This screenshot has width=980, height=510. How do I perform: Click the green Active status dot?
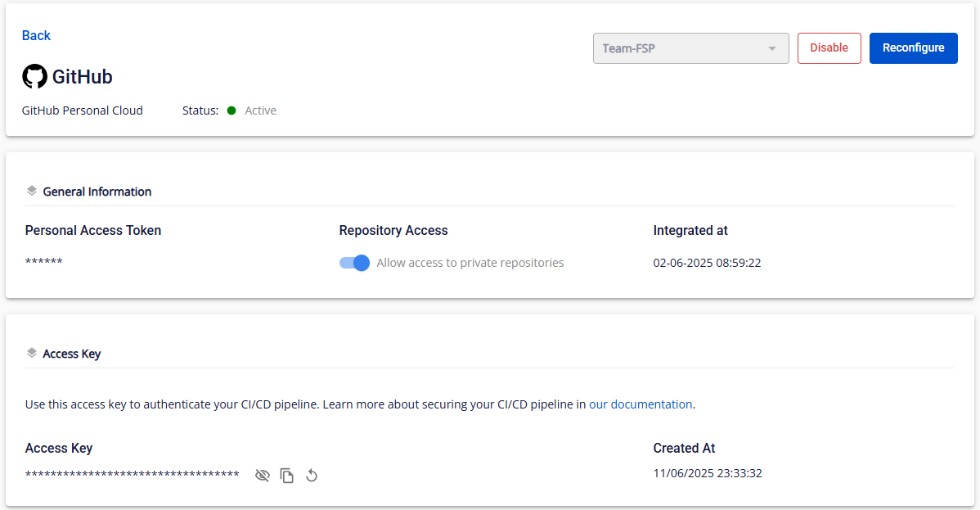coord(232,111)
